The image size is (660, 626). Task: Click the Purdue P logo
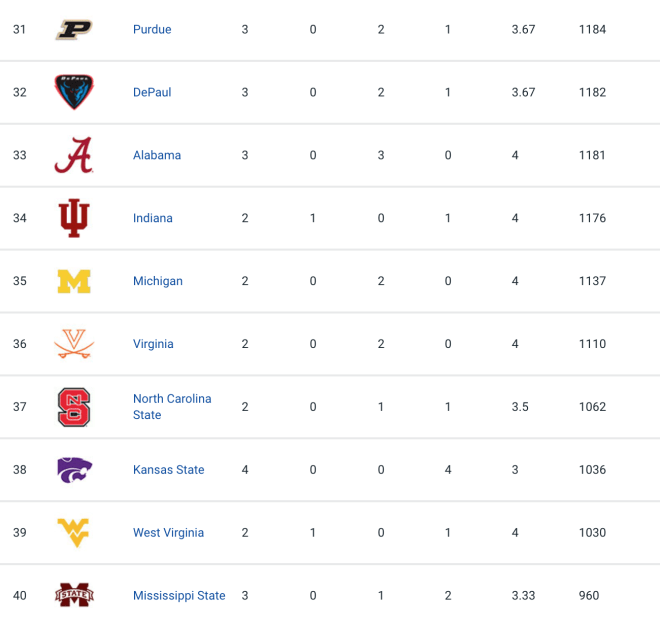(74, 29)
